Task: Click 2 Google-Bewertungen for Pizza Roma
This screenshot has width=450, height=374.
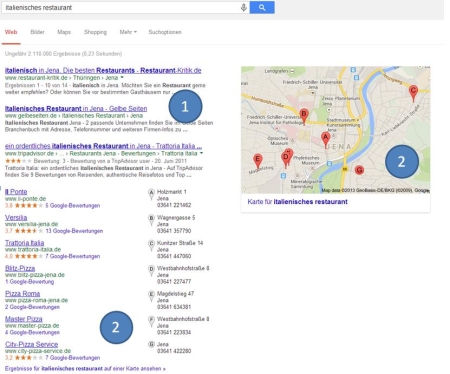Action: click(x=32, y=307)
